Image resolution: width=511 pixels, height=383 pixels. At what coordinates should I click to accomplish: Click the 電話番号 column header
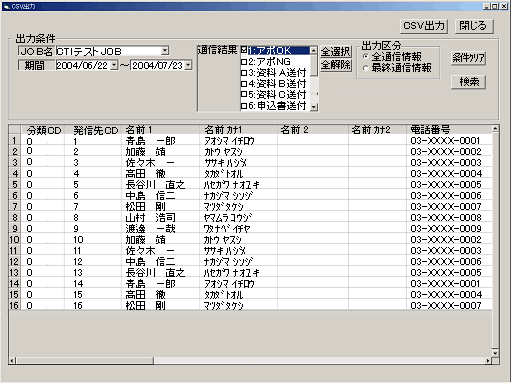click(x=449, y=130)
